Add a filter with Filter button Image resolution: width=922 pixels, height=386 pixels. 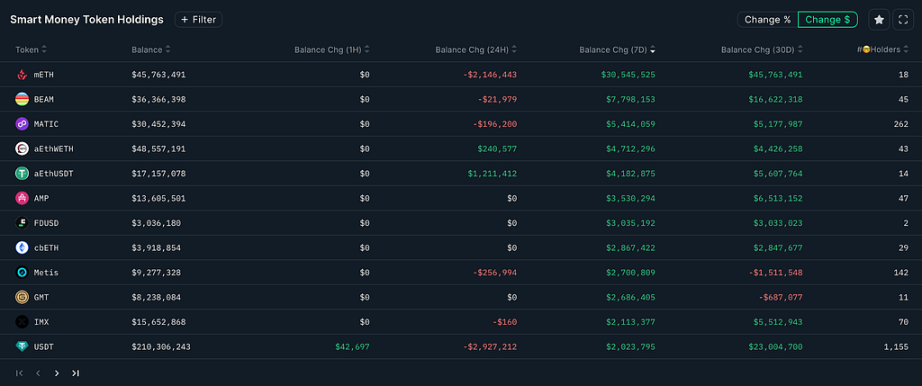click(x=198, y=19)
